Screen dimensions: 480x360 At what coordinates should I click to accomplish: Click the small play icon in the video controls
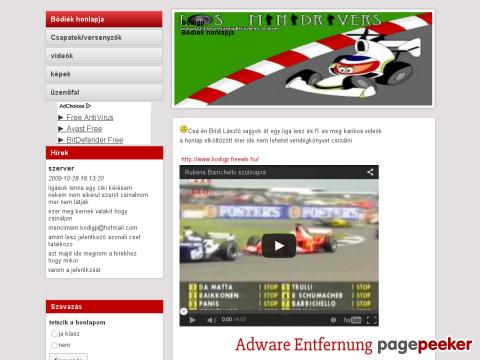[x=192, y=320]
